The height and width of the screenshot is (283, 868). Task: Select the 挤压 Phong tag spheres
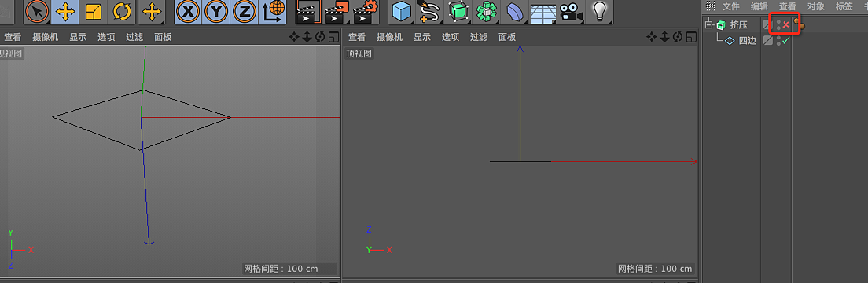coord(799,24)
